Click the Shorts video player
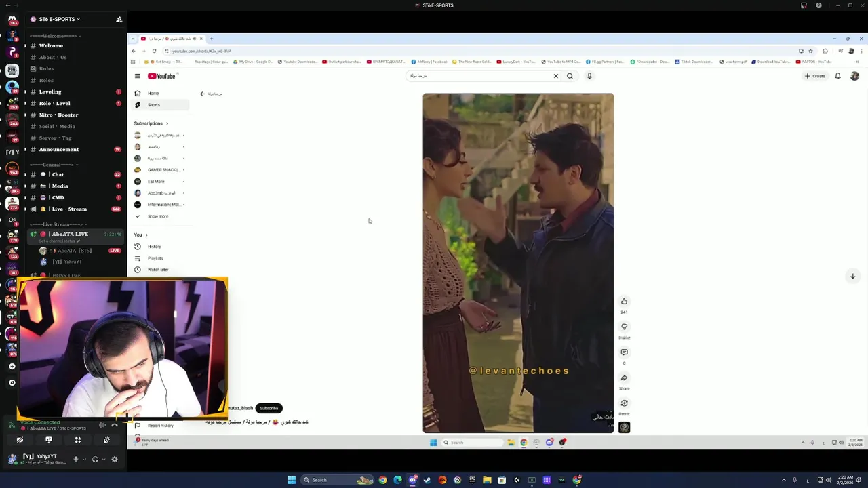Screen dimensions: 868x488 tap(518, 263)
